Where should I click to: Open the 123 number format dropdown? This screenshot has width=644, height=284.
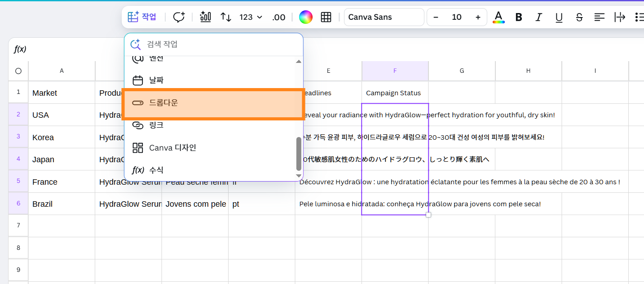click(x=251, y=17)
